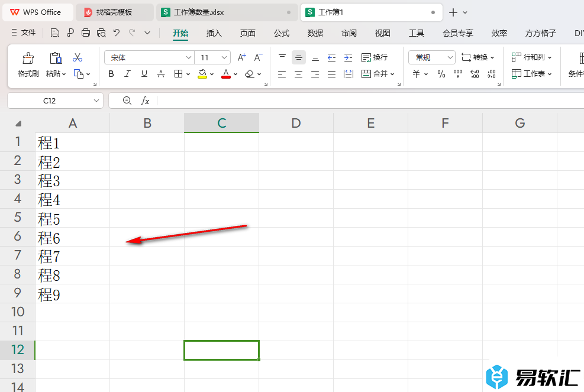
Task: Align text right
Action: point(315,74)
